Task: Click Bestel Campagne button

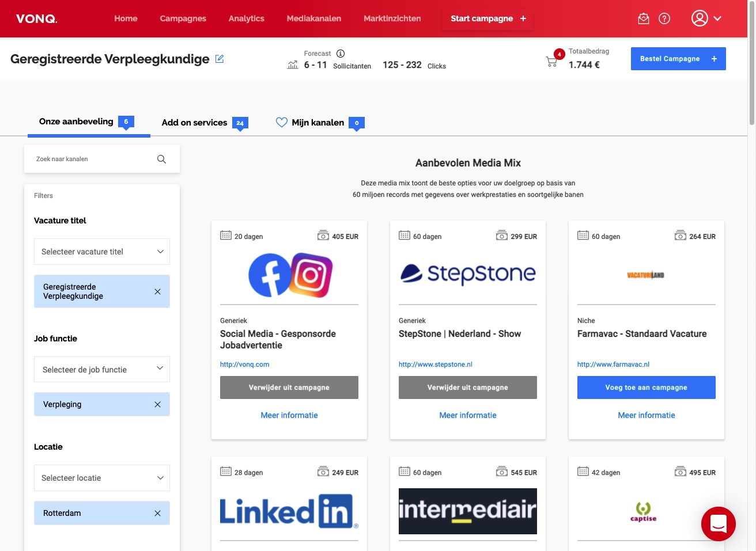Action: [678, 59]
